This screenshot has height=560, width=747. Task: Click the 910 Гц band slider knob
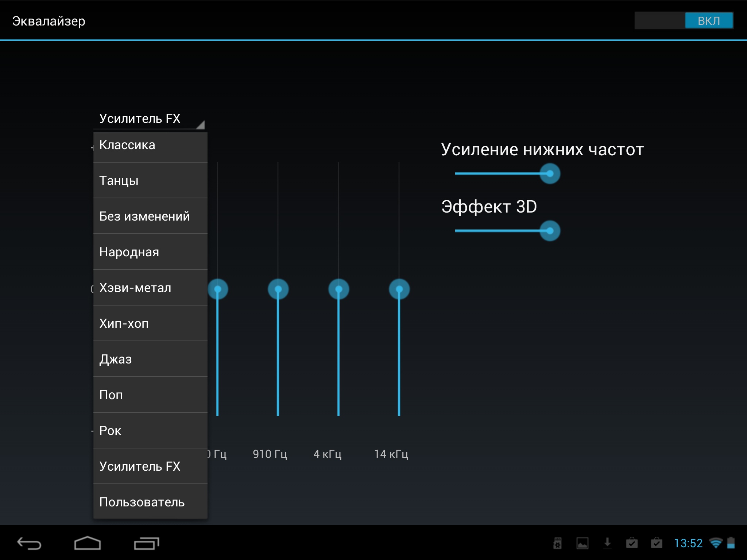(278, 289)
